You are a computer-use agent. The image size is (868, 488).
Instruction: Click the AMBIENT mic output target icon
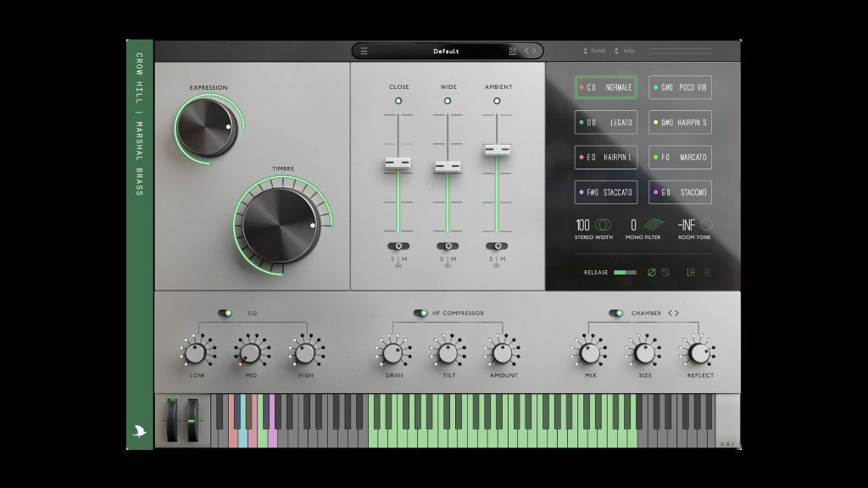(x=497, y=266)
